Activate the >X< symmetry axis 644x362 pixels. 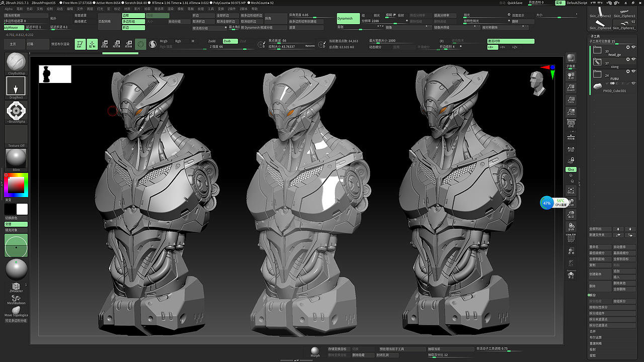pyautogui.click(x=493, y=47)
